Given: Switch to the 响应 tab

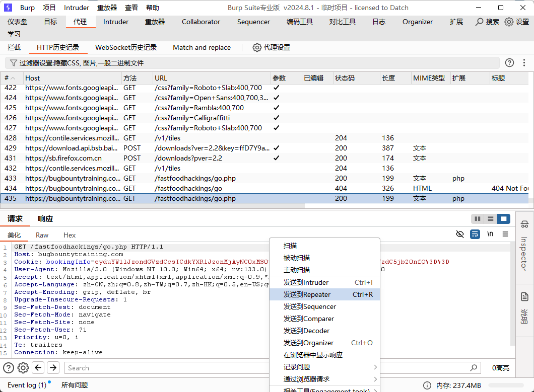Looking at the screenshot, I should pos(45,219).
